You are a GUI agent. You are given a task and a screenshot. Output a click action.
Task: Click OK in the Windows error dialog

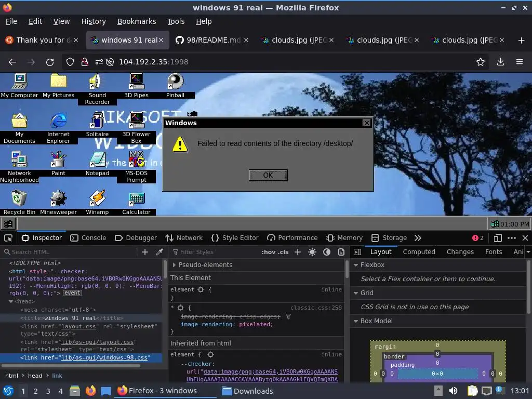pos(268,175)
